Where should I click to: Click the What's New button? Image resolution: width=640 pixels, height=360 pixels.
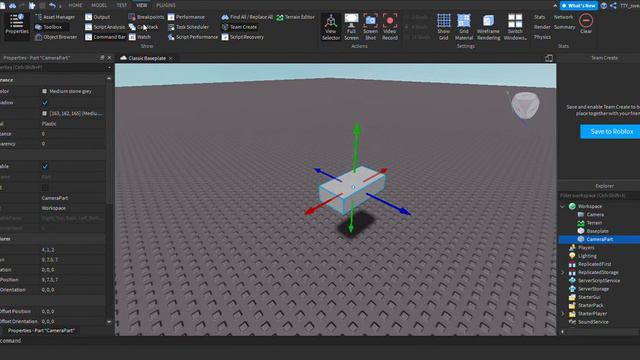(579, 5)
